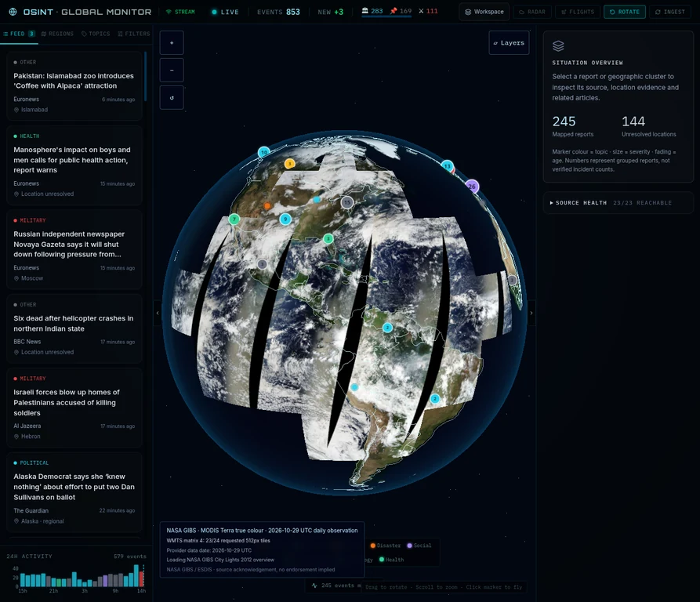Click the 'NEW +3' counter

(x=330, y=12)
